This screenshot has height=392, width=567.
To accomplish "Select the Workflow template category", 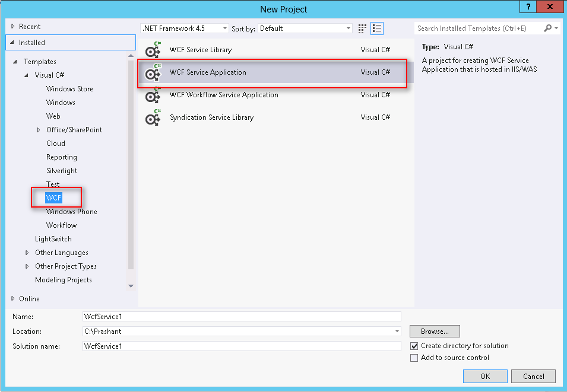I will coord(62,225).
